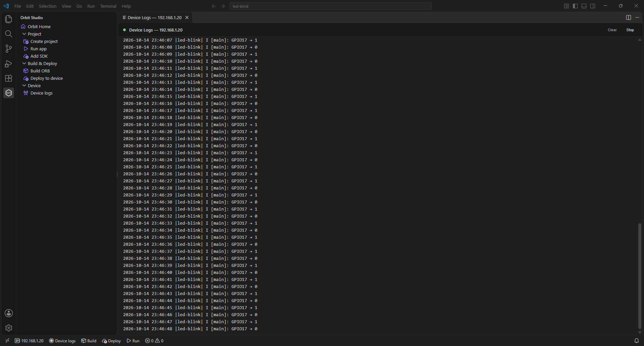Close the Device Logs tab
Screen dimensions: 644x346
(187, 17)
